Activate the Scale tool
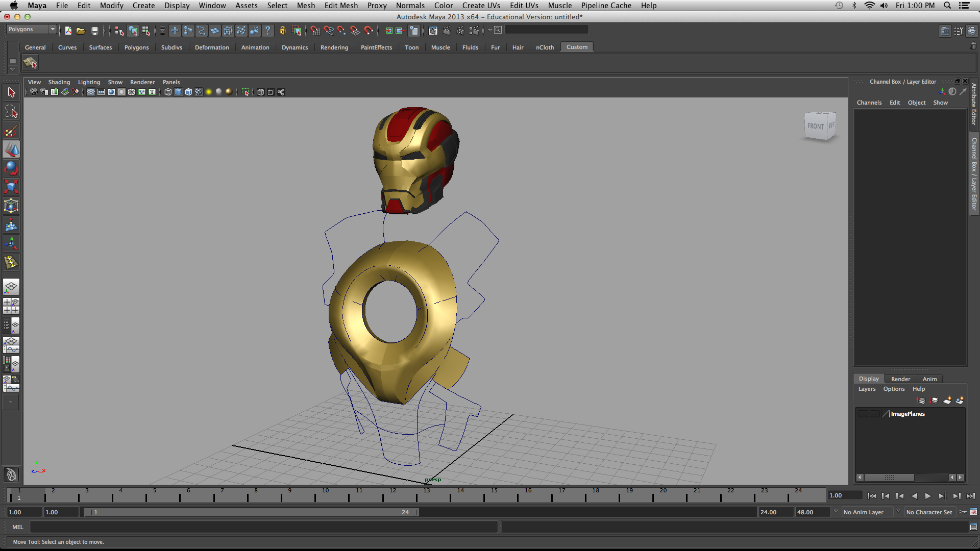Image resolution: width=980 pixels, height=551 pixels. [x=11, y=187]
